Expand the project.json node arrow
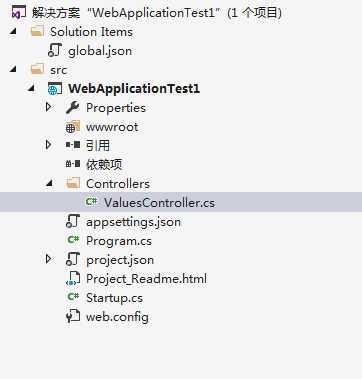The width and height of the screenshot is (362, 379). [49, 259]
